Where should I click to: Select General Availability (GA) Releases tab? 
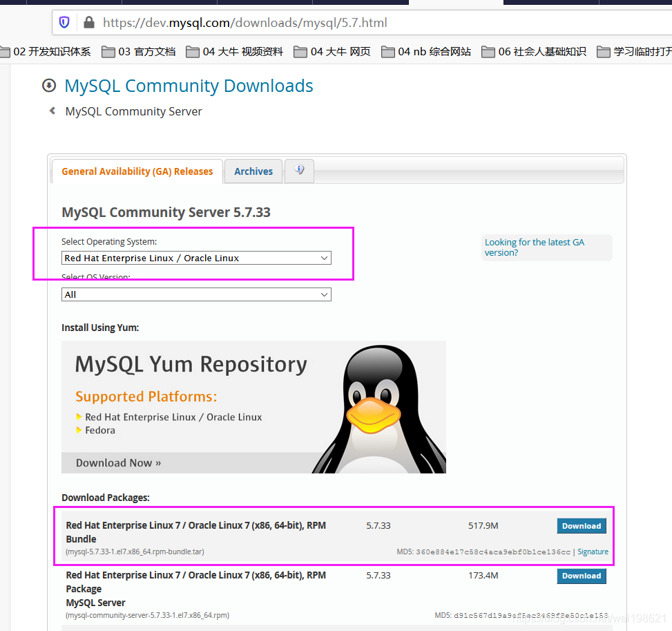coord(137,171)
